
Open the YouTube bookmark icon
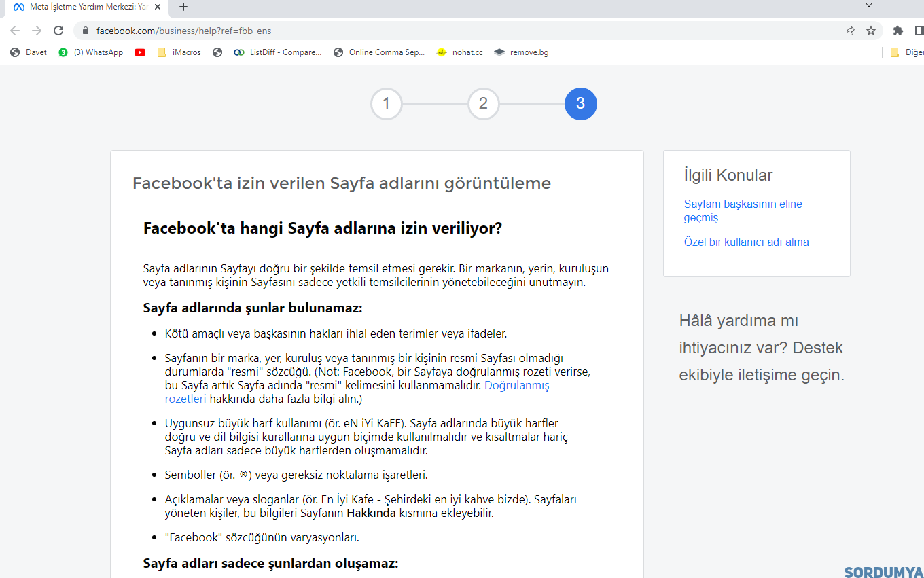[140, 52]
